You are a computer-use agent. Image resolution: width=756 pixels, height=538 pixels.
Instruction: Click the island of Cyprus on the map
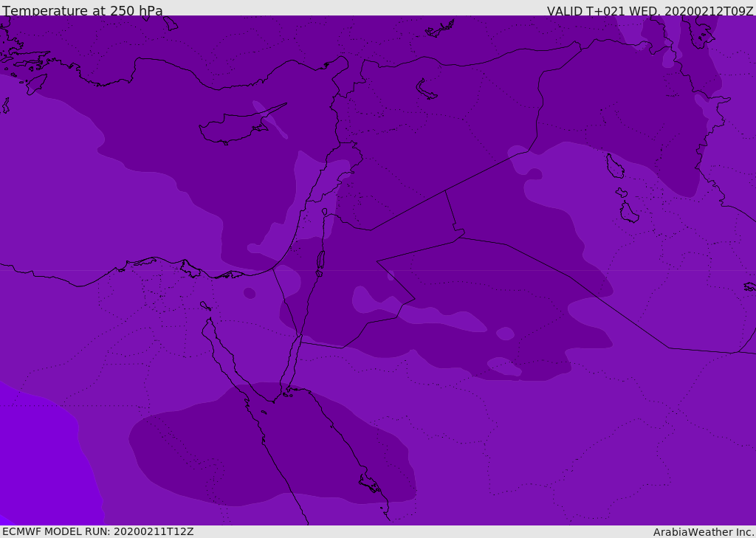241,125
